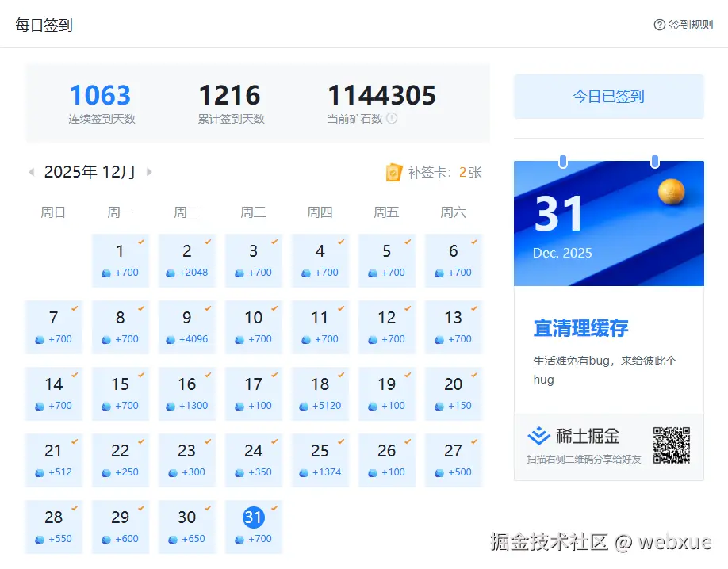Screen dimensions: 728x569
Task: Click the mineral count 1144305
Action: (x=381, y=94)
